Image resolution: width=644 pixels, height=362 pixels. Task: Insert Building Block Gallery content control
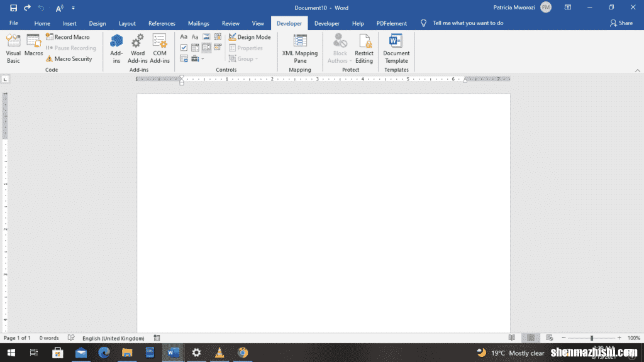[218, 37]
